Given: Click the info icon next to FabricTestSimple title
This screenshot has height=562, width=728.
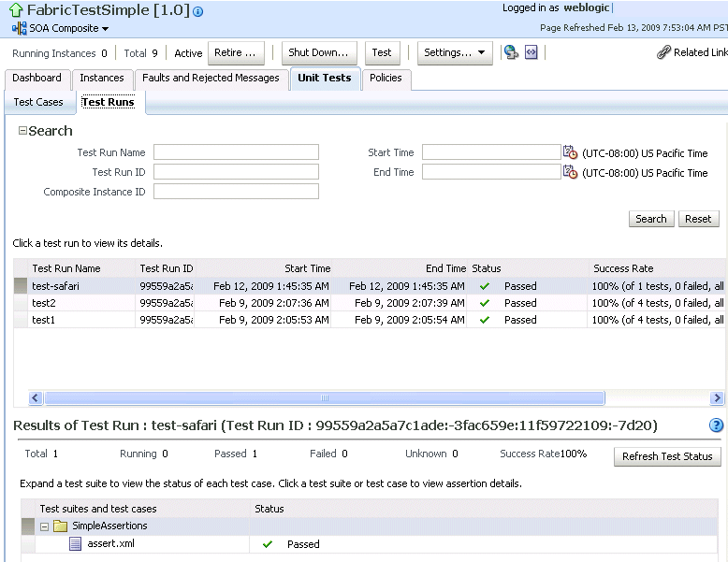Looking at the screenshot, I should pyautogui.click(x=197, y=12).
